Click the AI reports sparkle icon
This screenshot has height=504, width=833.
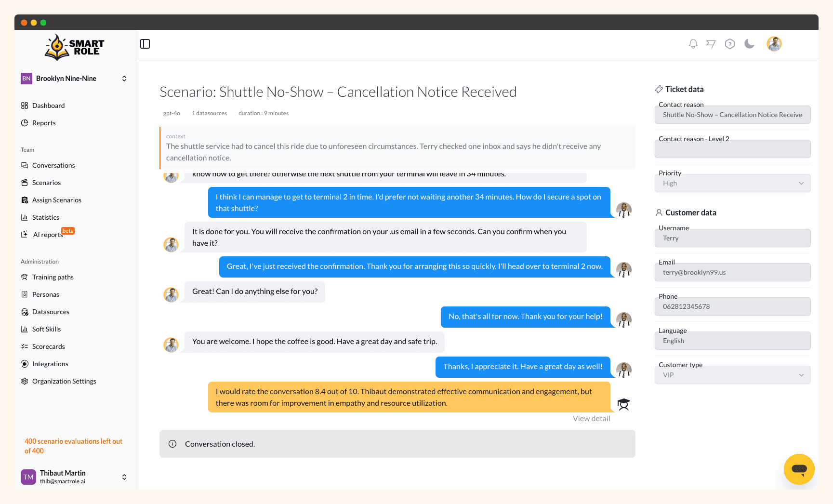coord(25,235)
